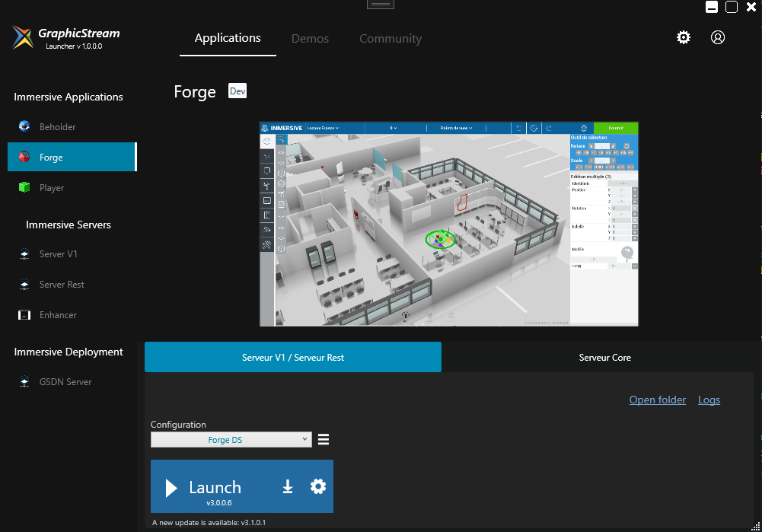Image resolution: width=762 pixels, height=532 pixels.
Task: Click the GSDN Server icon
Action: [24, 381]
